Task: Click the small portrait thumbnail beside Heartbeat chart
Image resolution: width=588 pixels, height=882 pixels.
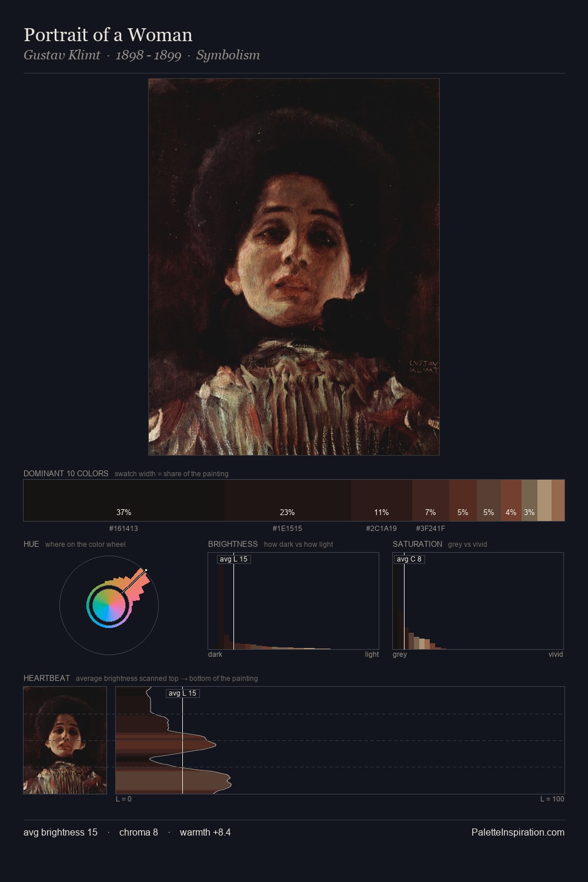Action: point(65,740)
